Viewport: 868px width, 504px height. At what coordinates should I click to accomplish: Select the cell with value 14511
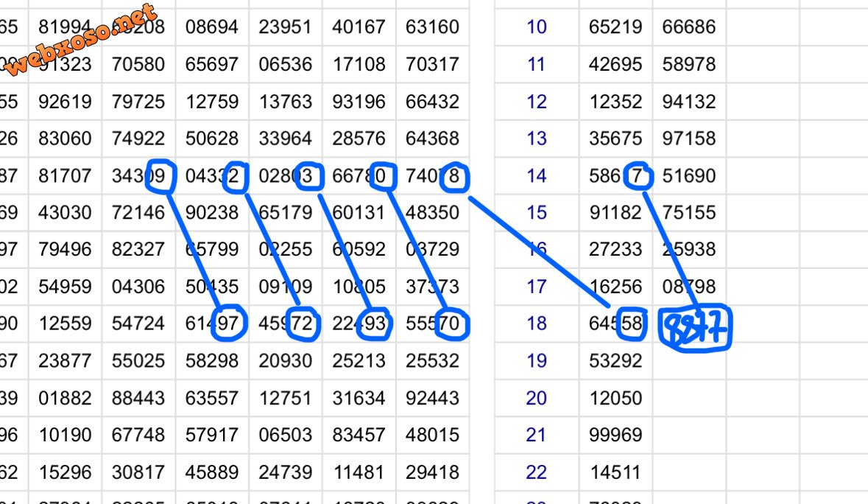615,472
